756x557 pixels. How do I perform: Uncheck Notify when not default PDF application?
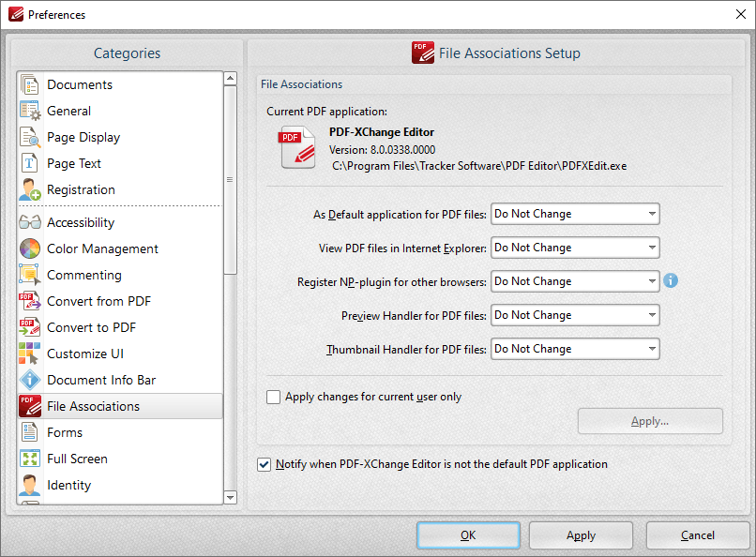coord(265,464)
